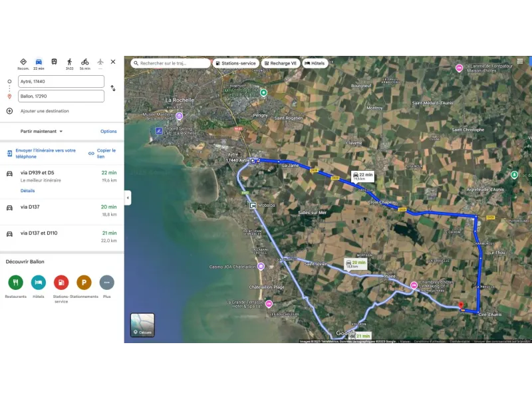
Task: Click the 22 min route label on map
Action: 362,176
